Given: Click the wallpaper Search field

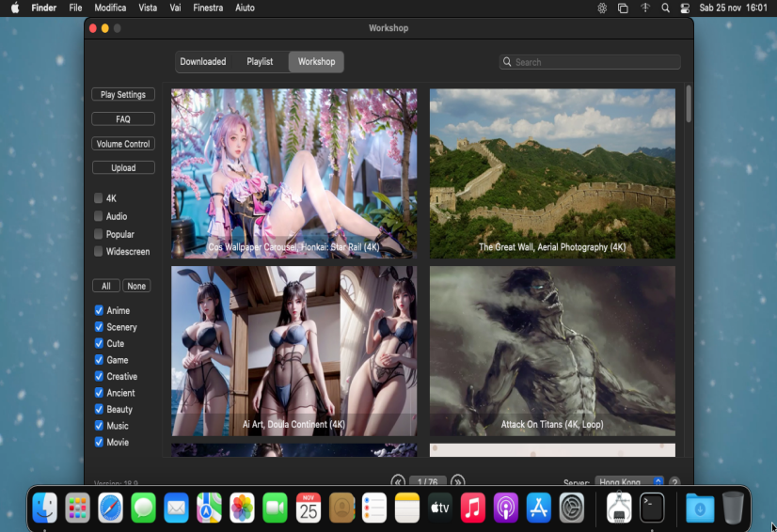Looking at the screenshot, I should 590,62.
